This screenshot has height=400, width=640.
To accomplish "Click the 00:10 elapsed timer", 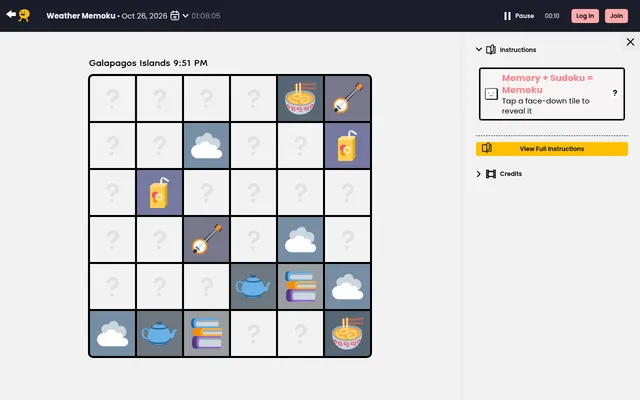I will point(552,16).
